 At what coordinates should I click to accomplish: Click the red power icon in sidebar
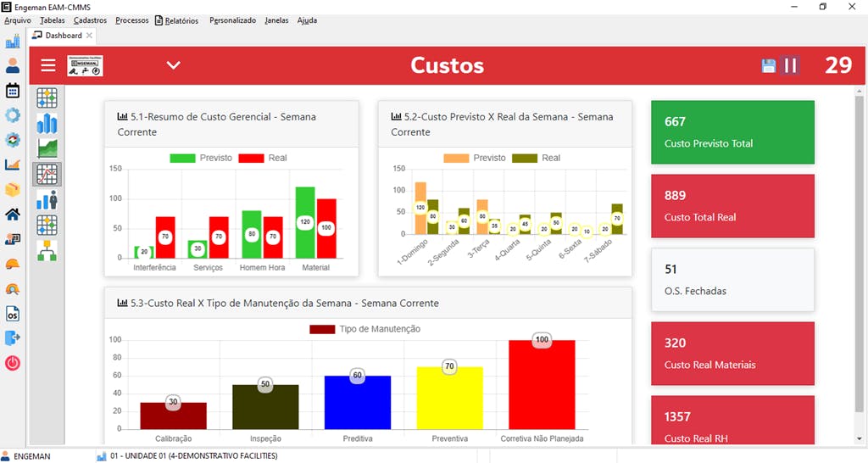[x=12, y=363]
